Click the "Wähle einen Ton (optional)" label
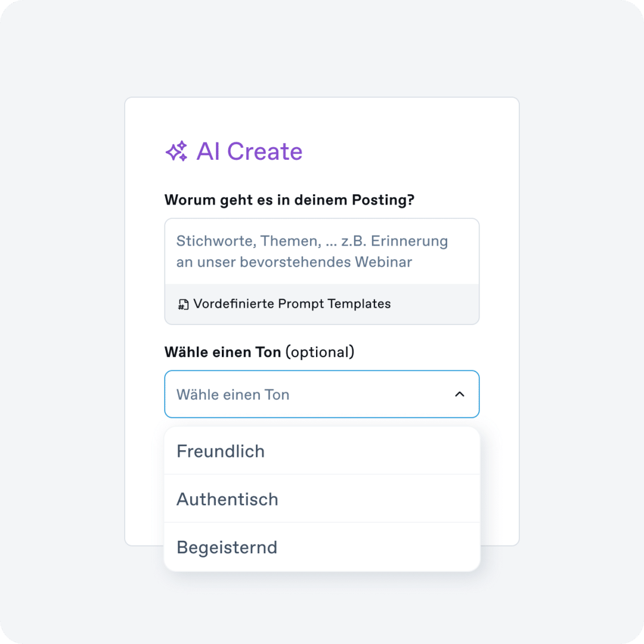 pos(259,352)
